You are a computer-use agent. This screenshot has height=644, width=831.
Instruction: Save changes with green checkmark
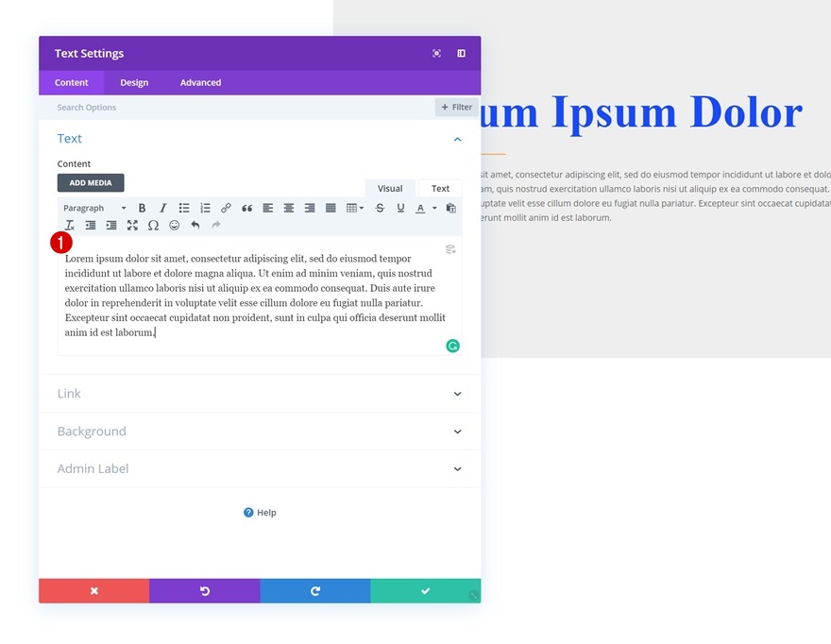coord(426,591)
